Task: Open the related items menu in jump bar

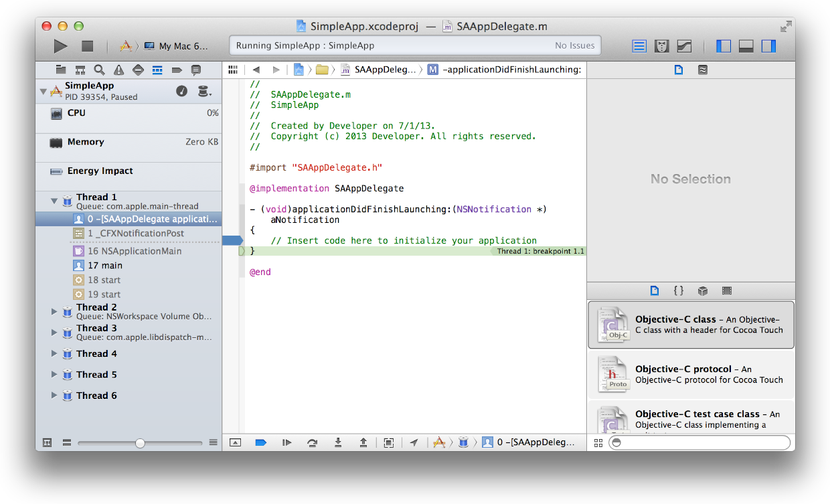Action: [233, 70]
